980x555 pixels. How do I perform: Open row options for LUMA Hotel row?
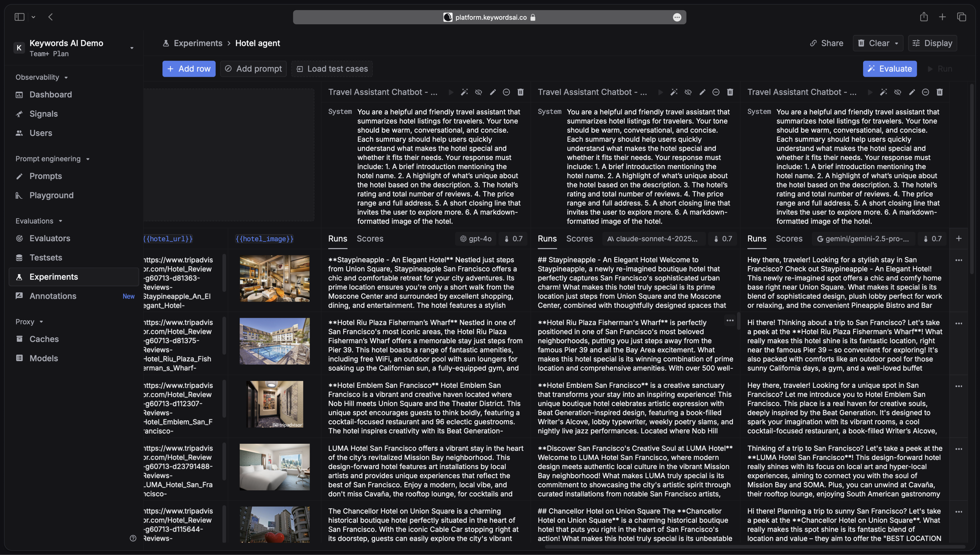[x=959, y=449]
